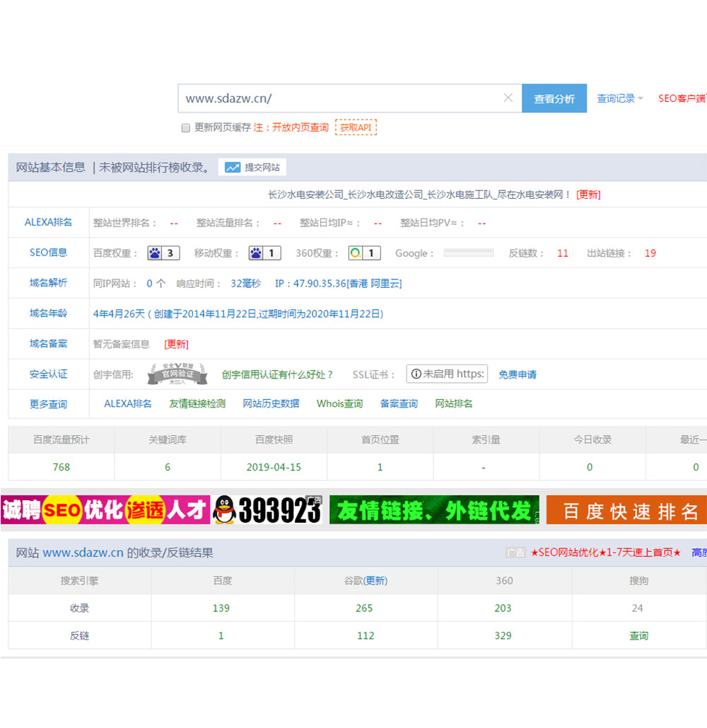Click the mobile weight paw badge showing 1

(264, 253)
